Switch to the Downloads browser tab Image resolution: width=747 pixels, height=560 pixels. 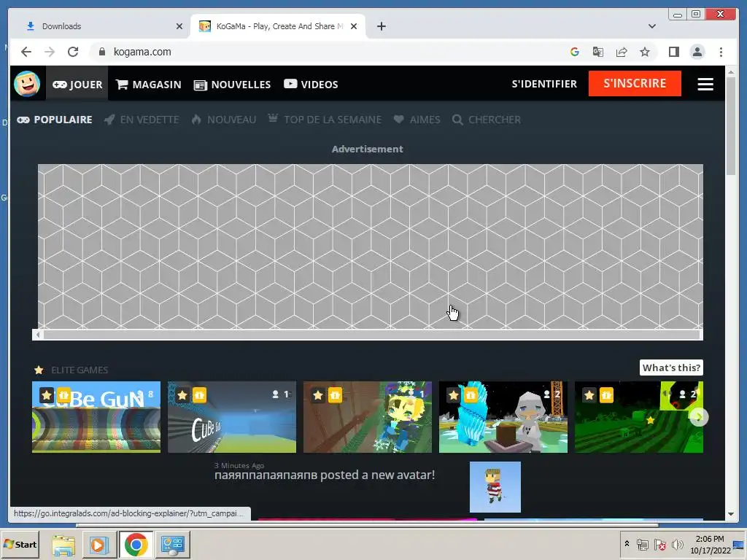pos(100,26)
